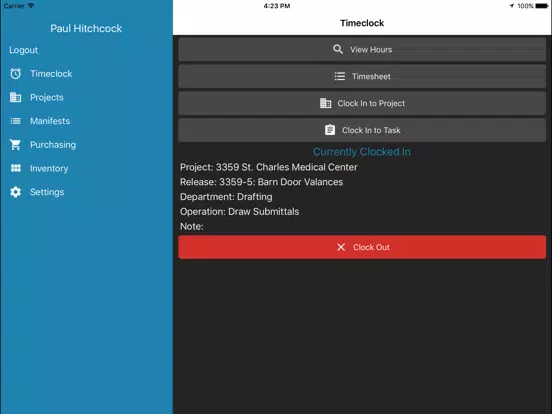Log out via the Logout link

[23, 50]
